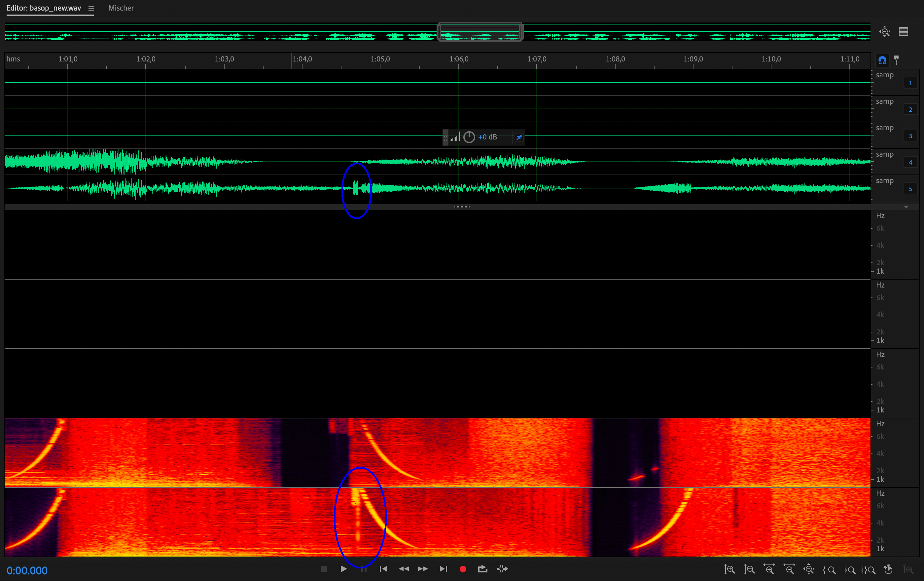
Task: Start playback with the Play button
Action: pos(343,569)
